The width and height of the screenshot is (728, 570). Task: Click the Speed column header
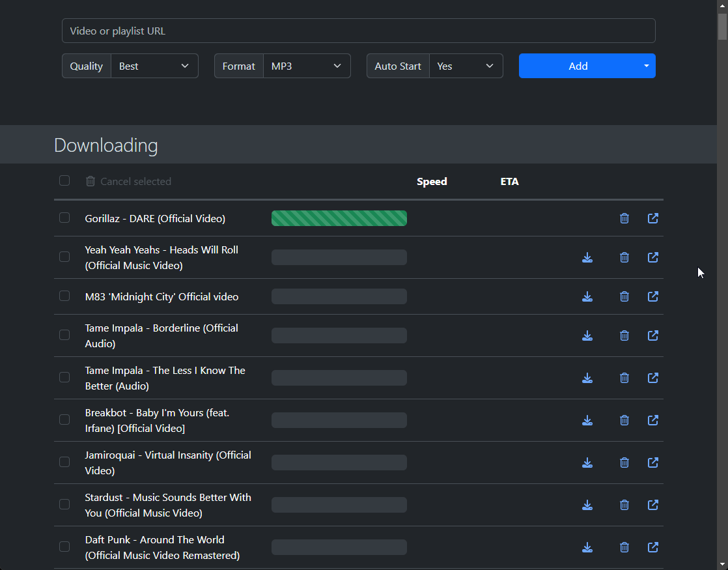pyautogui.click(x=432, y=181)
